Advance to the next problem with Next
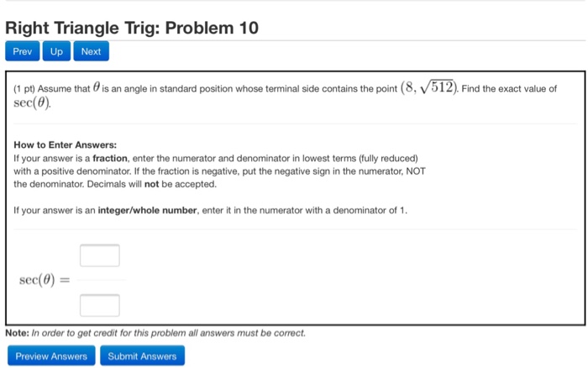 coord(91,51)
